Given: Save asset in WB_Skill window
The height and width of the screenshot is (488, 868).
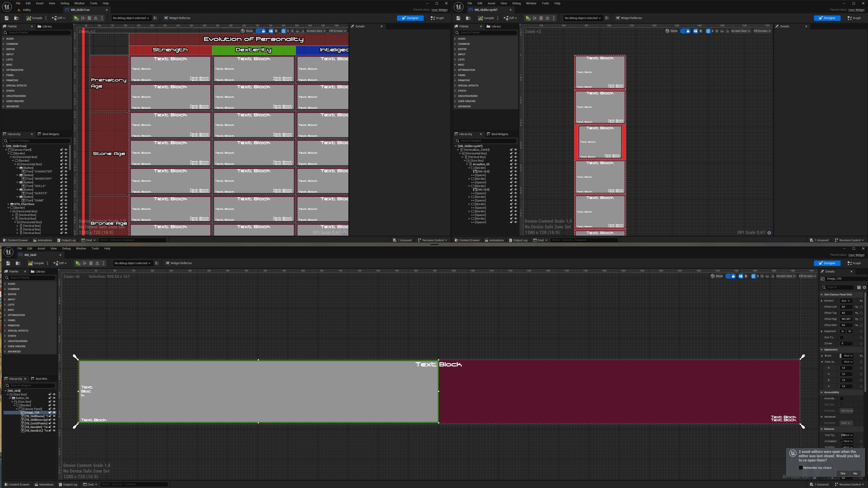Looking at the screenshot, I should pyautogui.click(x=8, y=263).
